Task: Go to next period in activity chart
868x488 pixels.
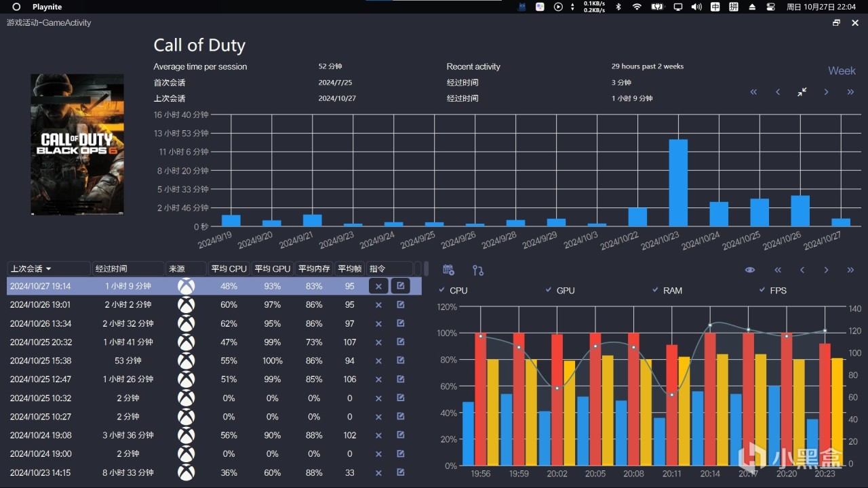Action: (x=826, y=91)
